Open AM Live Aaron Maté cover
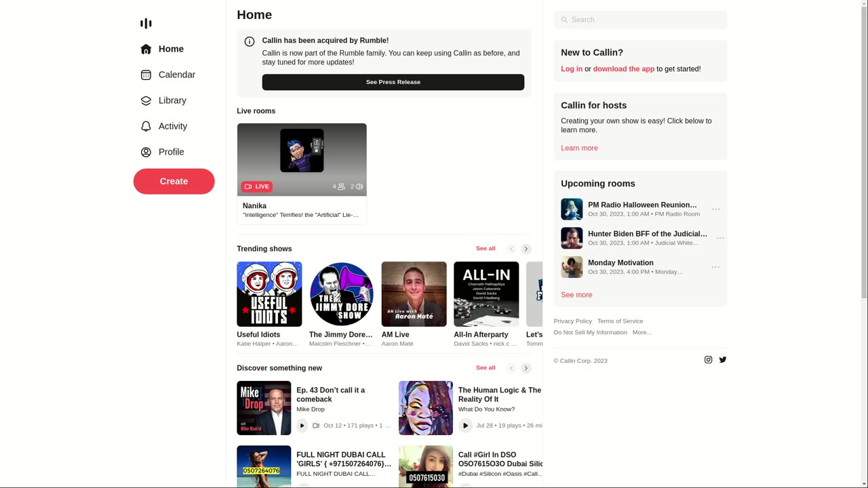Image resolution: width=868 pixels, height=488 pixels. pyautogui.click(x=414, y=294)
